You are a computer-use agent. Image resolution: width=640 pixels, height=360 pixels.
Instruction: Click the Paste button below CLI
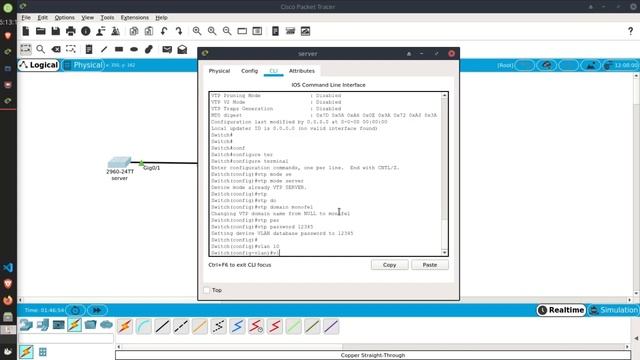[x=430, y=265]
